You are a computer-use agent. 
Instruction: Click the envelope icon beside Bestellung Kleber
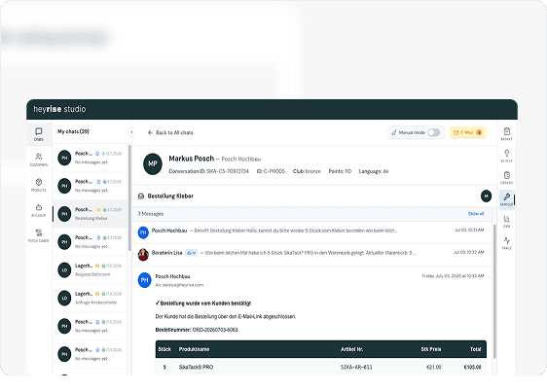[141, 196]
